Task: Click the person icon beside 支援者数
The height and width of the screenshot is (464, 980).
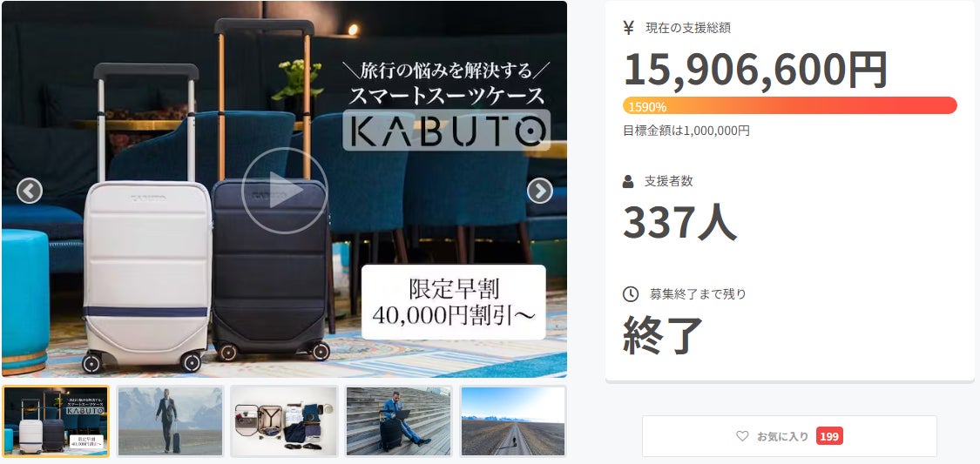Action: pyautogui.click(x=628, y=182)
